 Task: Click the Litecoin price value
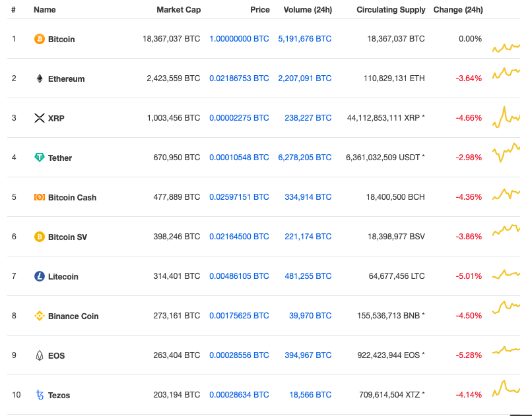(x=239, y=276)
